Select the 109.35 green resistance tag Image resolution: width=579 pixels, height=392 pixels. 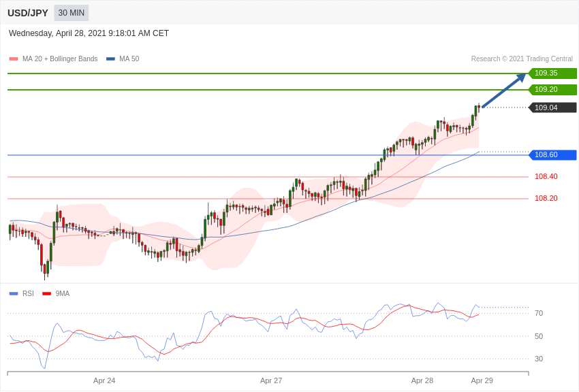click(552, 73)
